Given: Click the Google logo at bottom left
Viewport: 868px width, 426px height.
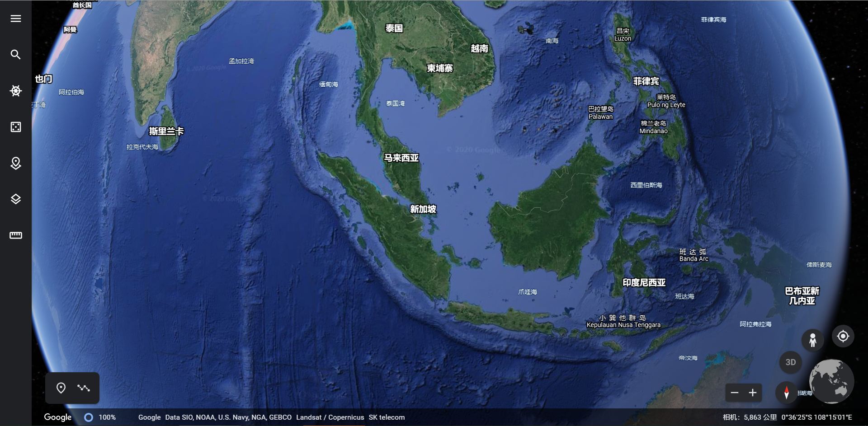Looking at the screenshot, I should (x=58, y=417).
